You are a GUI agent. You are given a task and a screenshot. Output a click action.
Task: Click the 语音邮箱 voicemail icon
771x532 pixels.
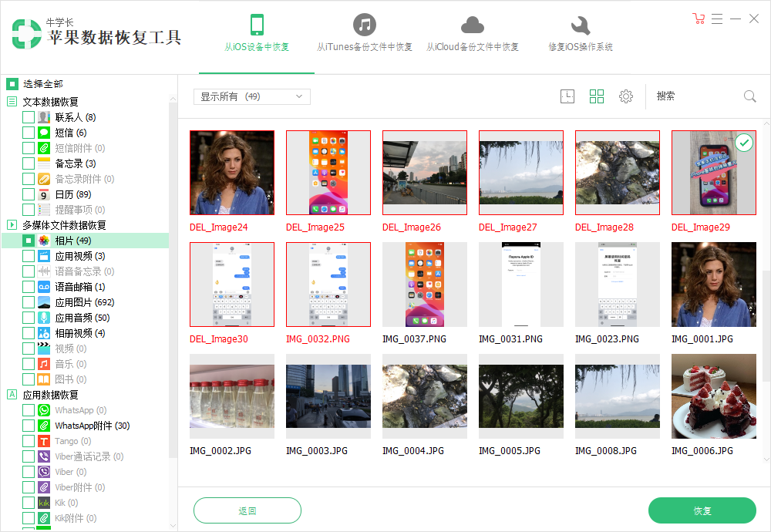coord(44,287)
